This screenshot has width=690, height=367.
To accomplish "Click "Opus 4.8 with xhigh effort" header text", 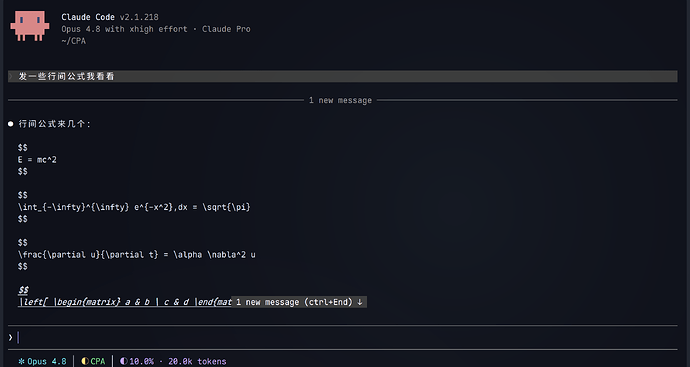I will point(125,29).
